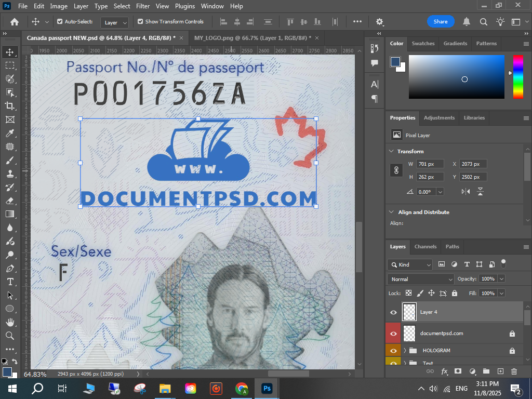This screenshot has height=399, width=532.
Task: Hide Layer 4 with its eye icon
Action: (x=393, y=312)
